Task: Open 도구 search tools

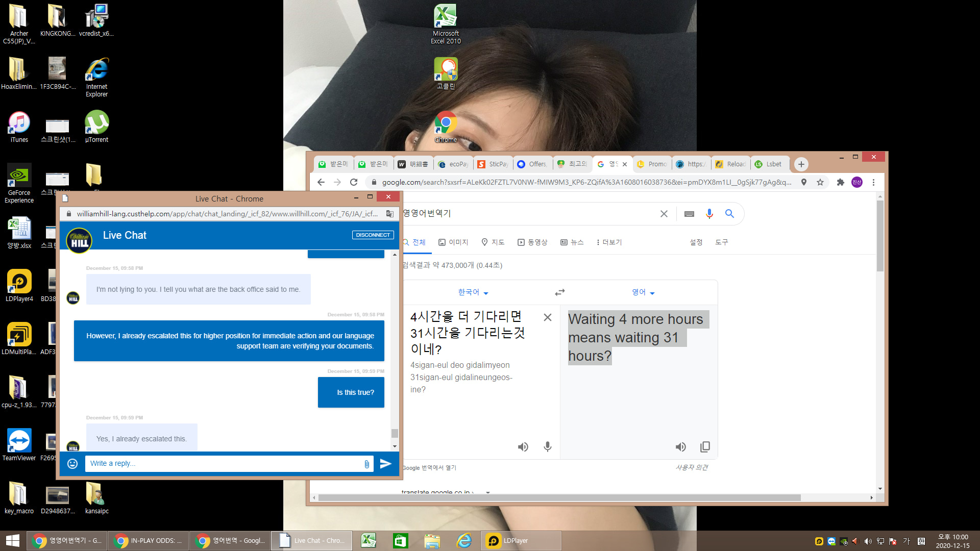Action: [x=722, y=242]
